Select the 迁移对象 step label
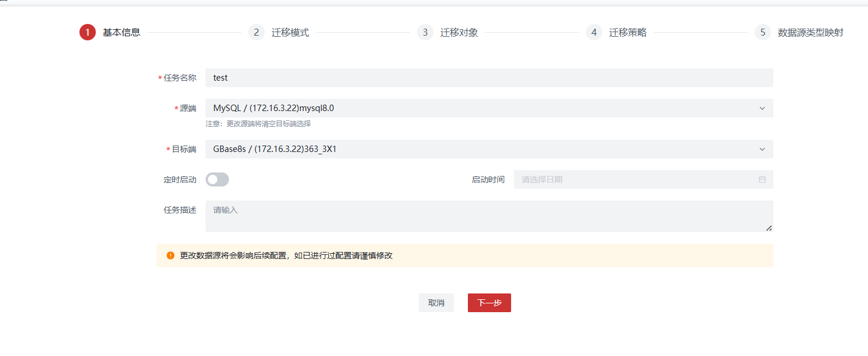The width and height of the screenshot is (868, 356). 459,33
